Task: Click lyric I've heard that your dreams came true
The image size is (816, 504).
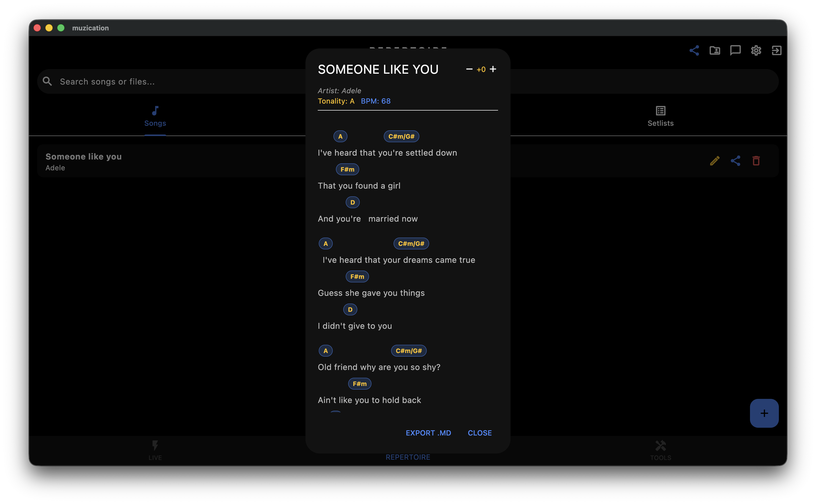Action: (399, 260)
